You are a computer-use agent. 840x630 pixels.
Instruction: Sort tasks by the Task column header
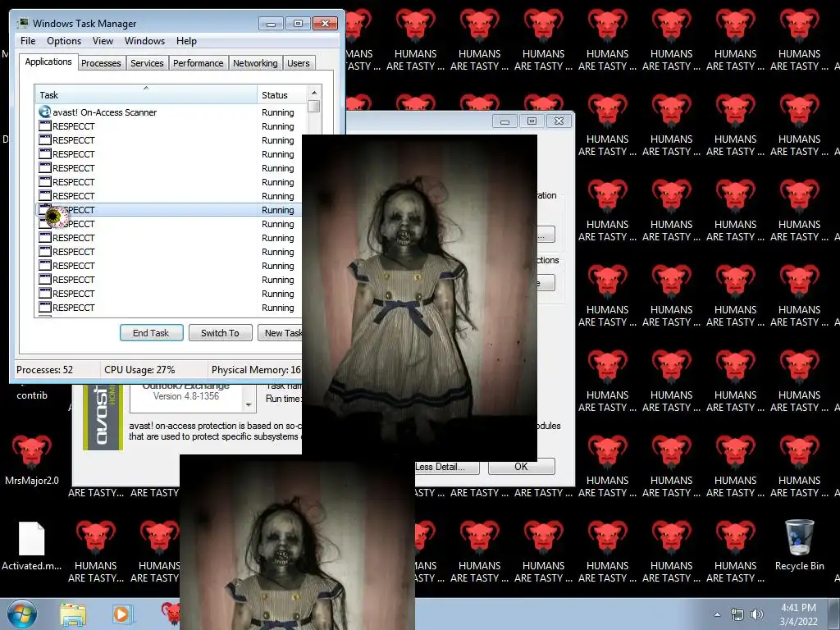click(x=145, y=95)
